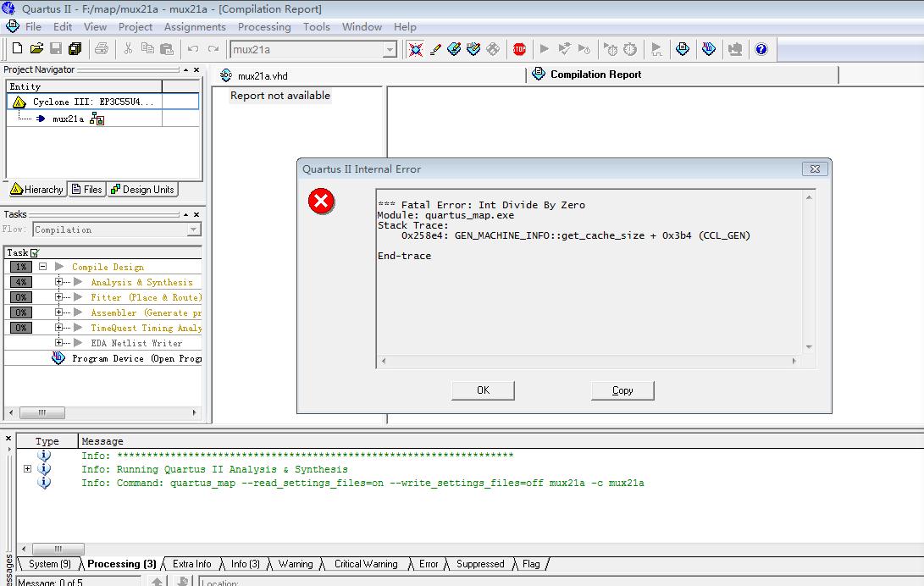Select the mux21a entity in hierarchy
Image resolution: width=924 pixels, height=586 pixels.
tap(68, 119)
